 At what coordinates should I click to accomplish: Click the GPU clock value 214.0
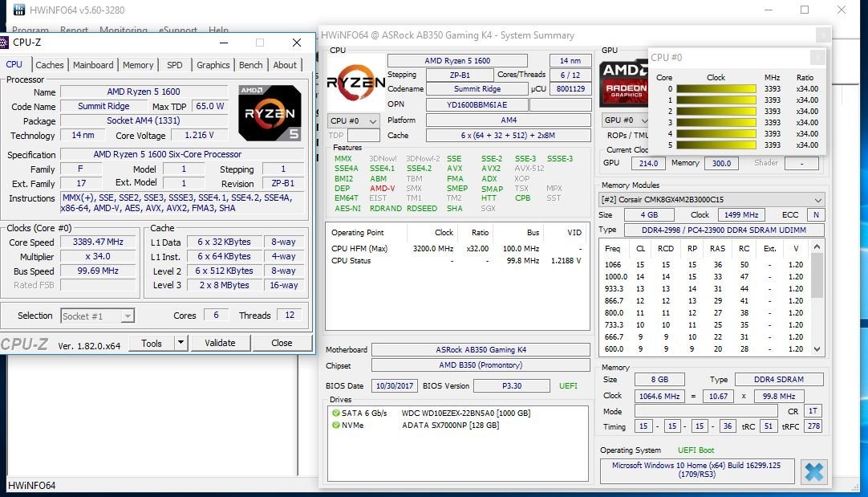[x=648, y=164]
